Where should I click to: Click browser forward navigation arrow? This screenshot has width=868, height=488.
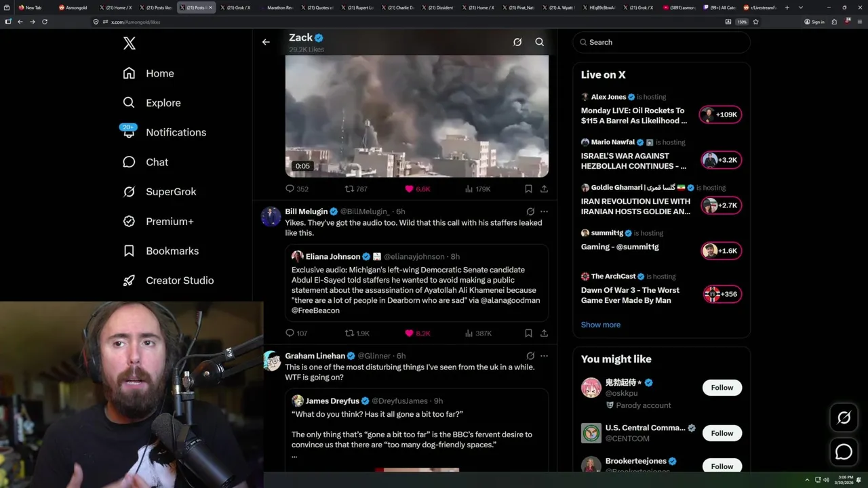32,22
